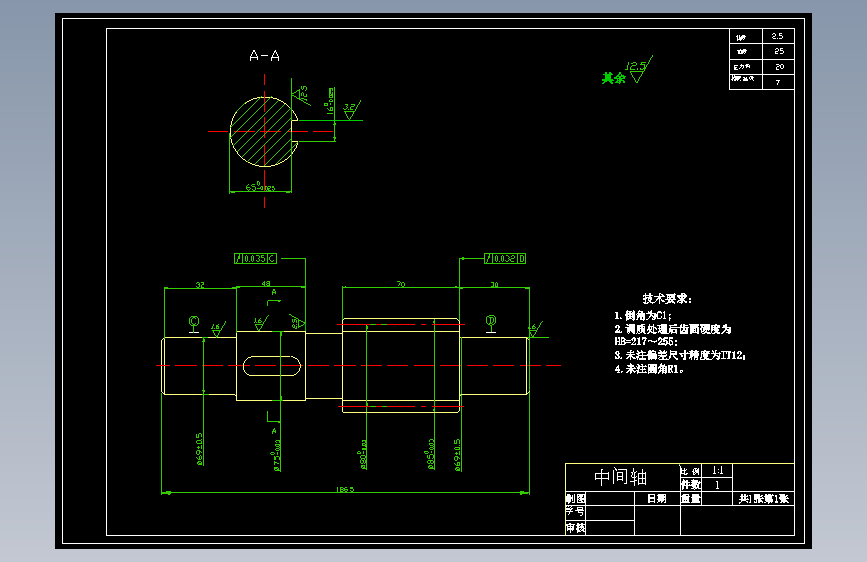Select the A-A section view label

264,56
